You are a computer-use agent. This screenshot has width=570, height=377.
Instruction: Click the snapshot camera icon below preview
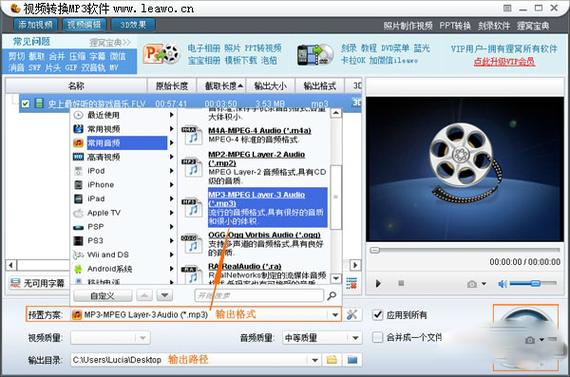472,284
